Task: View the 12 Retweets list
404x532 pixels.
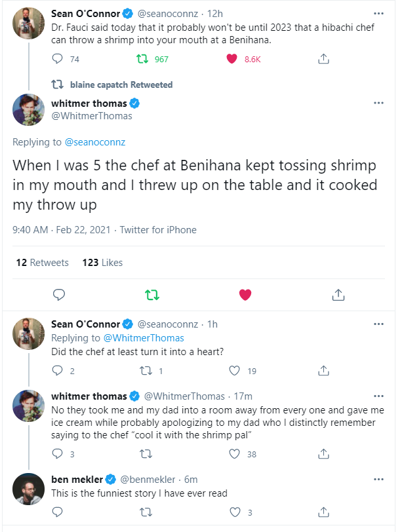Action: (42, 262)
